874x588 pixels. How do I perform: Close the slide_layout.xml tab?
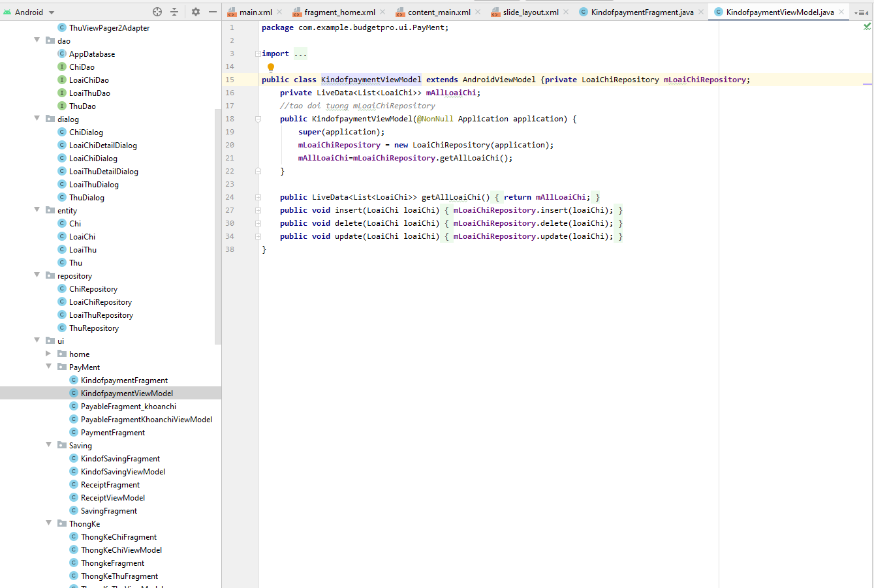[x=566, y=12]
